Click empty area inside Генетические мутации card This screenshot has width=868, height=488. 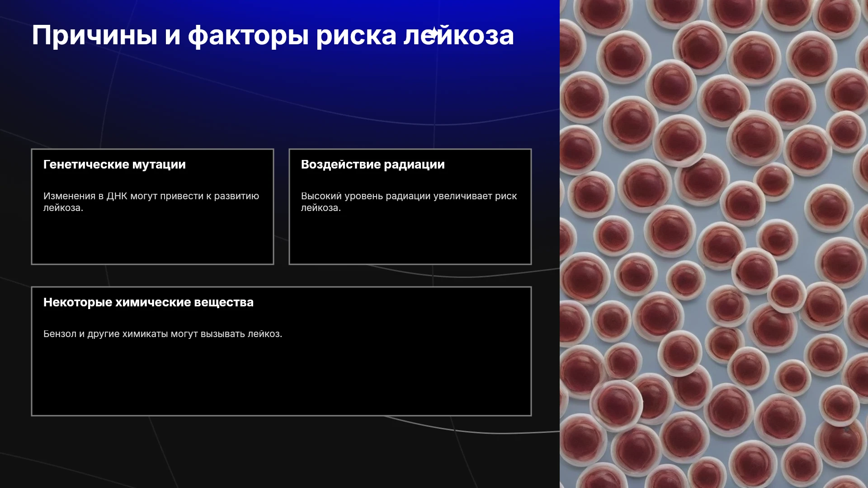(x=152, y=239)
